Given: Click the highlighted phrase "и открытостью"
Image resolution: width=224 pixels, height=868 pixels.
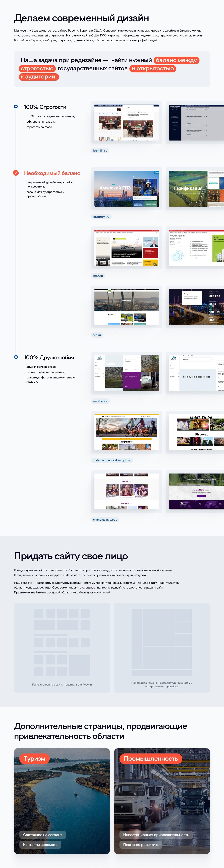Looking at the screenshot, I should pos(153,68).
